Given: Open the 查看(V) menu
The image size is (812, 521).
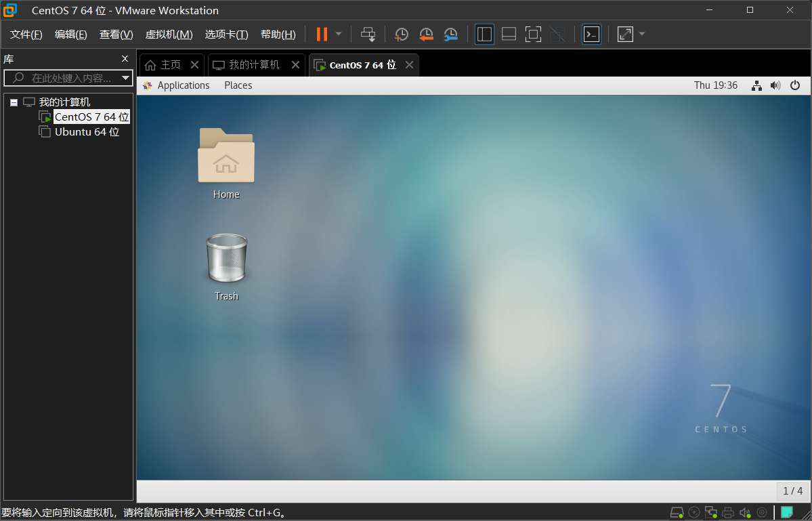Looking at the screenshot, I should pyautogui.click(x=116, y=34).
